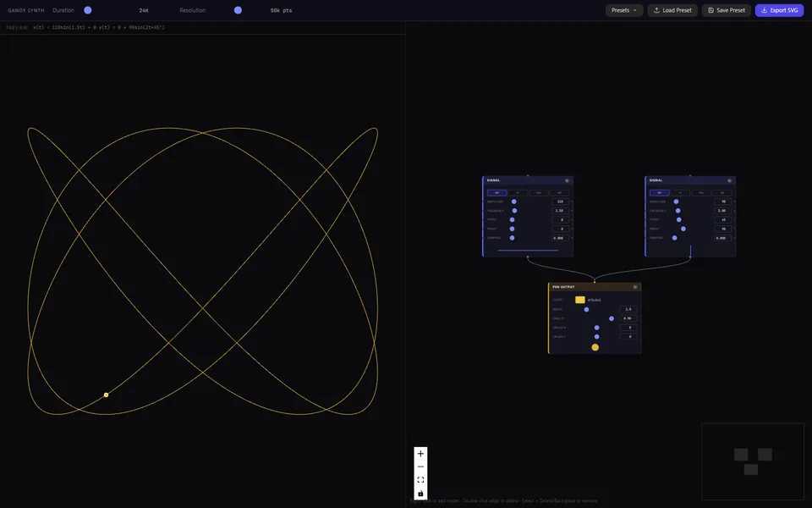This screenshot has width=812, height=508.
Task: Click the yellow pen preview dot in Pen Output
Action: coord(595,347)
